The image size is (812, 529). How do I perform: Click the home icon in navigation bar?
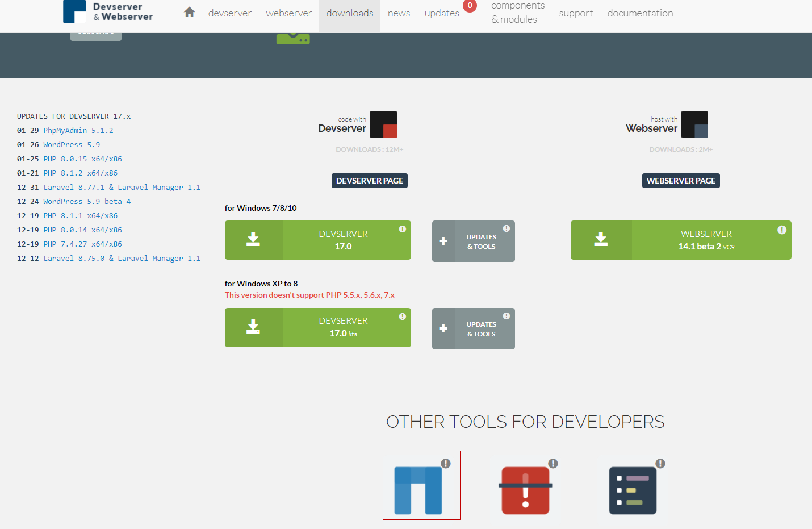tap(190, 13)
